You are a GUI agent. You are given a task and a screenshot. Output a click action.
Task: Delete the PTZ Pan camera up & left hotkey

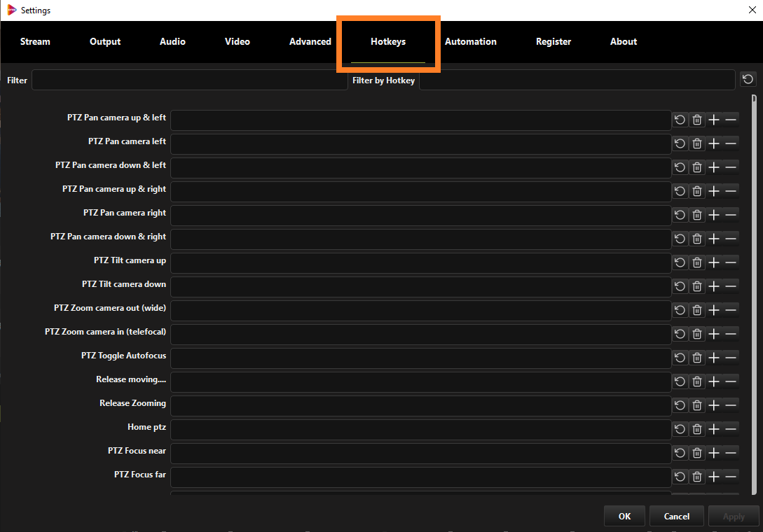[697, 120]
